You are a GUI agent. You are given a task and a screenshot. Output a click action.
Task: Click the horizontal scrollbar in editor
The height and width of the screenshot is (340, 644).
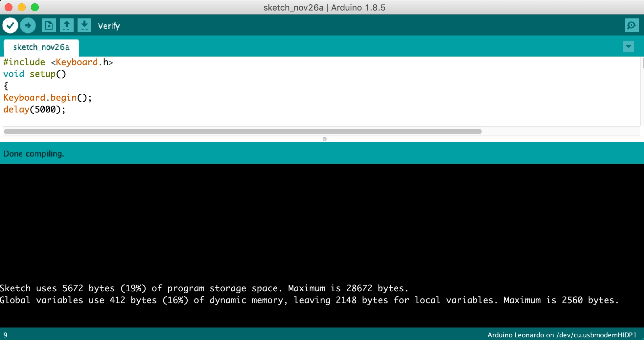[x=242, y=132]
